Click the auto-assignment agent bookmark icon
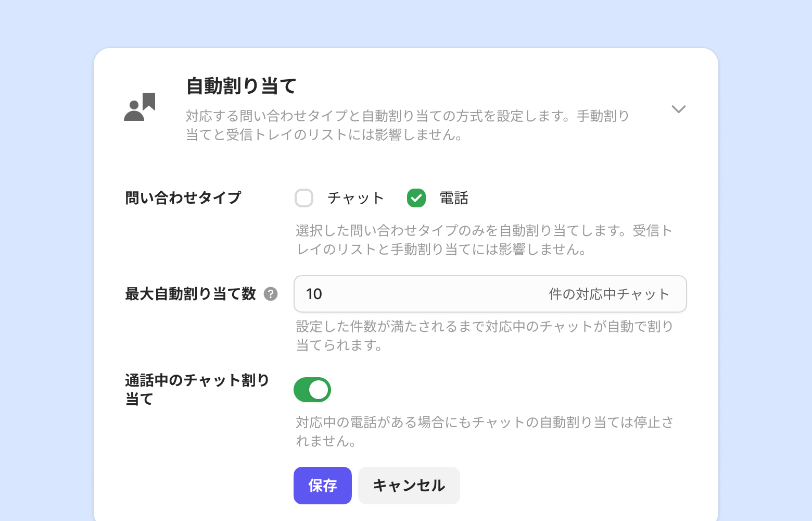Image resolution: width=812 pixels, height=521 pixels. 139,107
